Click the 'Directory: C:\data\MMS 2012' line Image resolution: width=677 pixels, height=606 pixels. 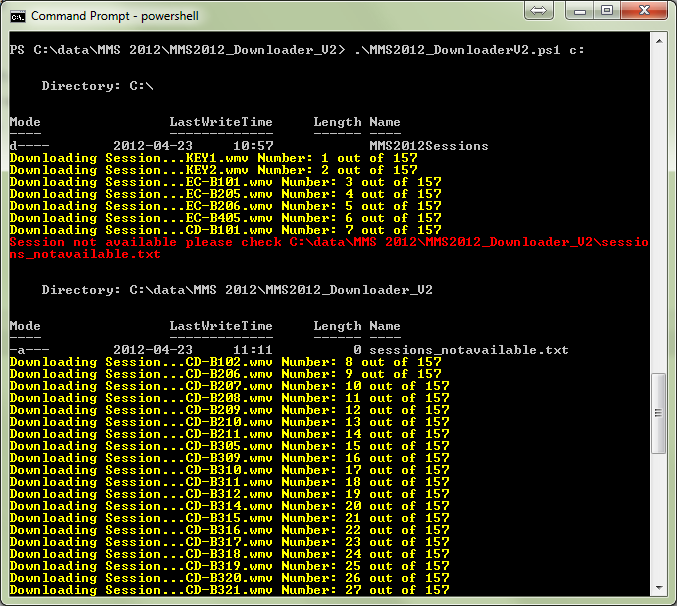pos(237,290)
